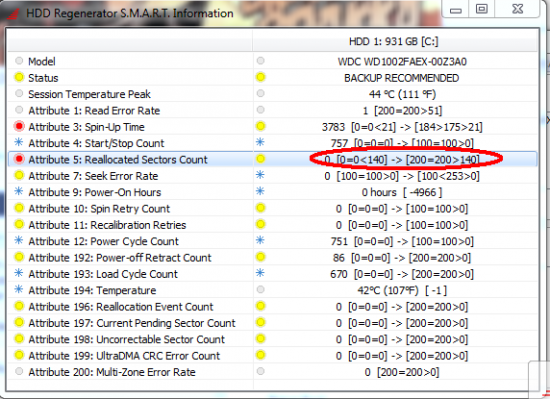Viewport: 550px width, 399px height.
Task: Click the 42°C (107°F) [ -1 ] temperature value
Action: pyautogui.click(x=402, y=291)
